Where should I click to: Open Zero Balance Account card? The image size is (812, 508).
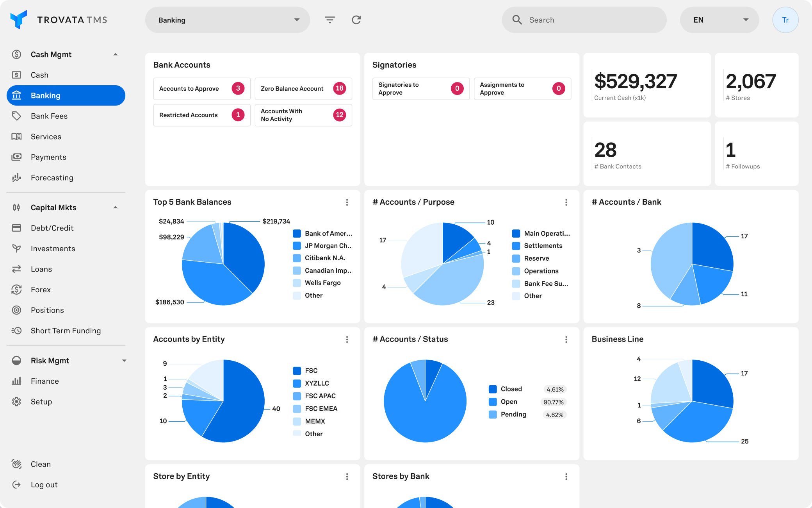[303, 89]
